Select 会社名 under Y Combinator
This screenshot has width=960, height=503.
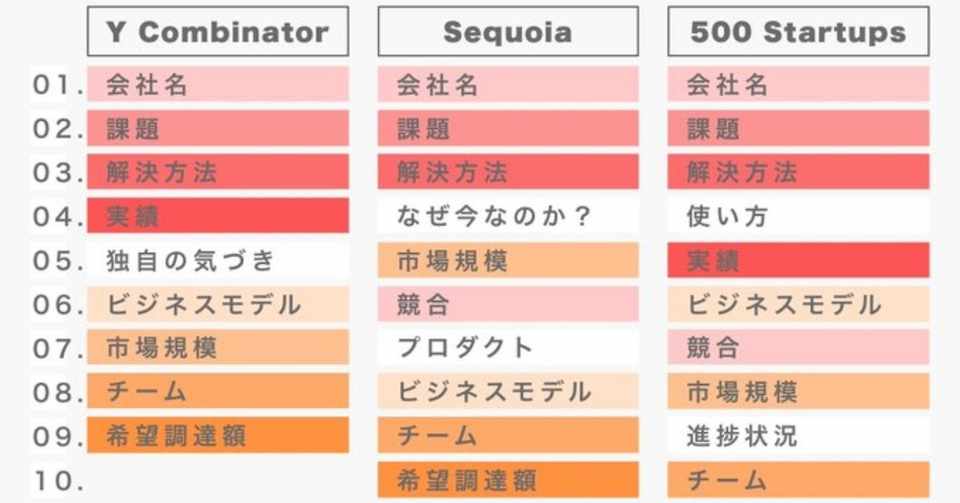(217, 85)
